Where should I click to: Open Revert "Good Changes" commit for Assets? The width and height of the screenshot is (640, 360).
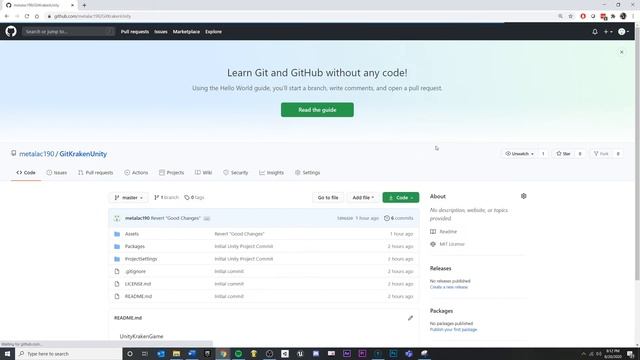tap(239, 234)
